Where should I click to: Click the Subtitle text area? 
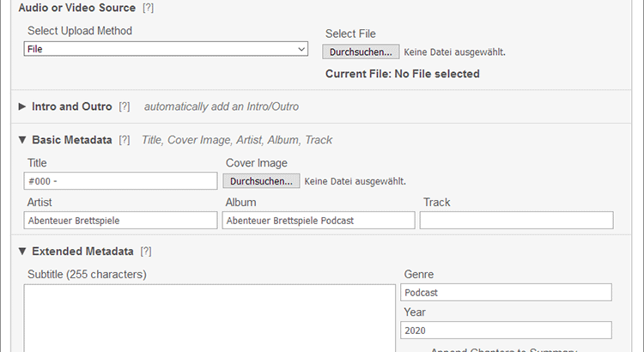click(210, 318)
